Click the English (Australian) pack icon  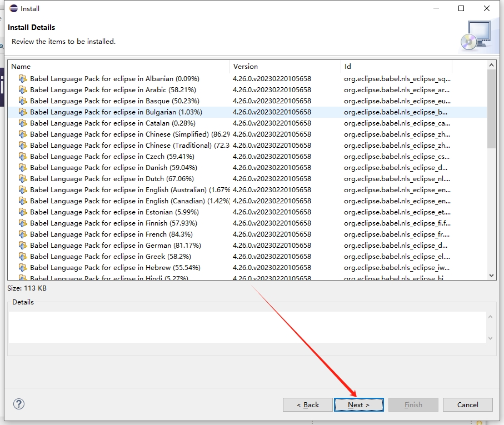(x=22, y=190)
